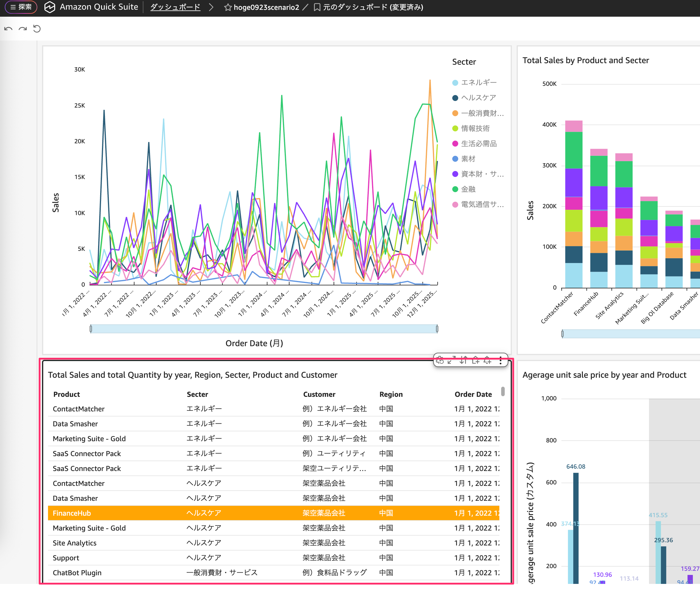700x597 pixels.
Task: Click the Amazon Quick Suite logo
Action: (x=50, y=7)
